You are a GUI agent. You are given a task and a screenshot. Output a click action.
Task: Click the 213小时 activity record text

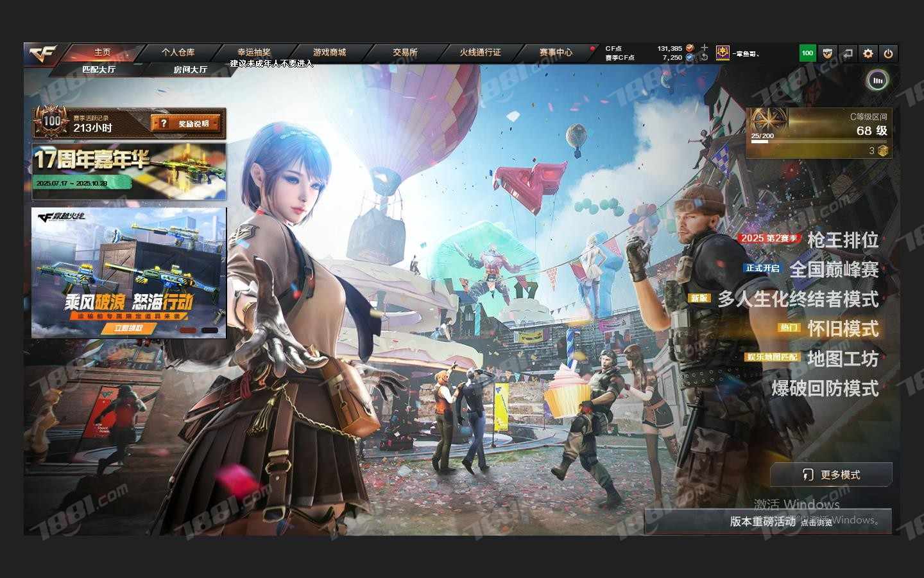coord(92,128)
